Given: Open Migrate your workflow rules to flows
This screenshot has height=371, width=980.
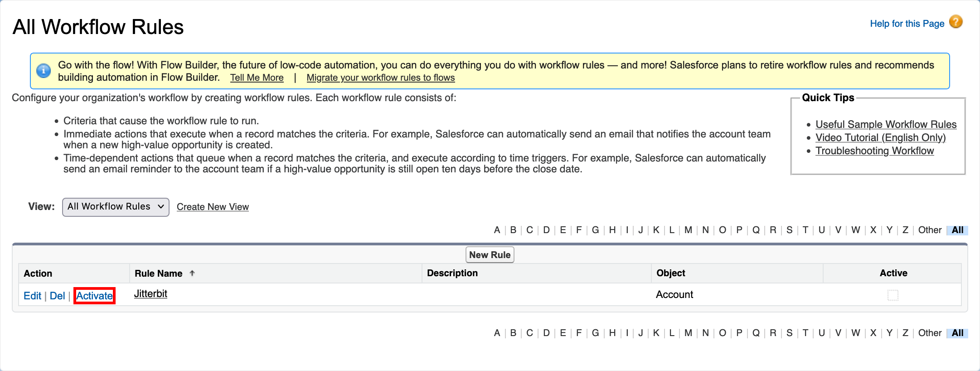Looking at the screenshot, I should [x=381, y=78].
